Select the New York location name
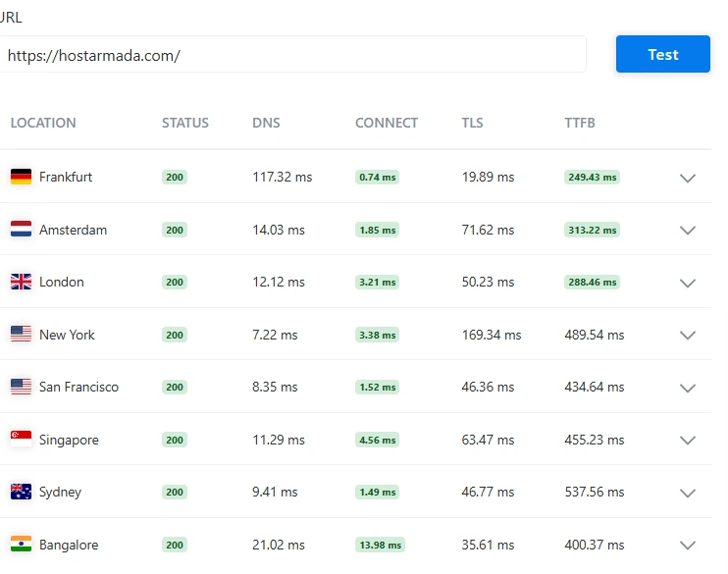Viewport: 728px width, 574px height. (x=67, y=335)
